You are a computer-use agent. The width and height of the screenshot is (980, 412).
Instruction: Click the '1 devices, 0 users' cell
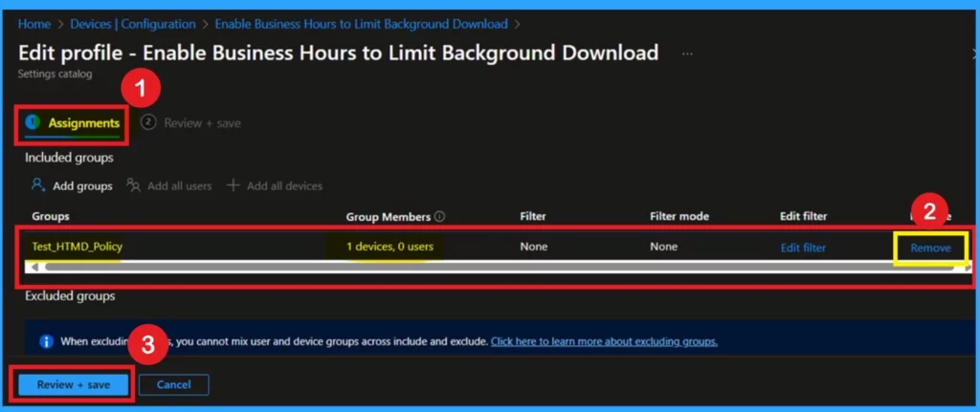click(x=390, y=247)
